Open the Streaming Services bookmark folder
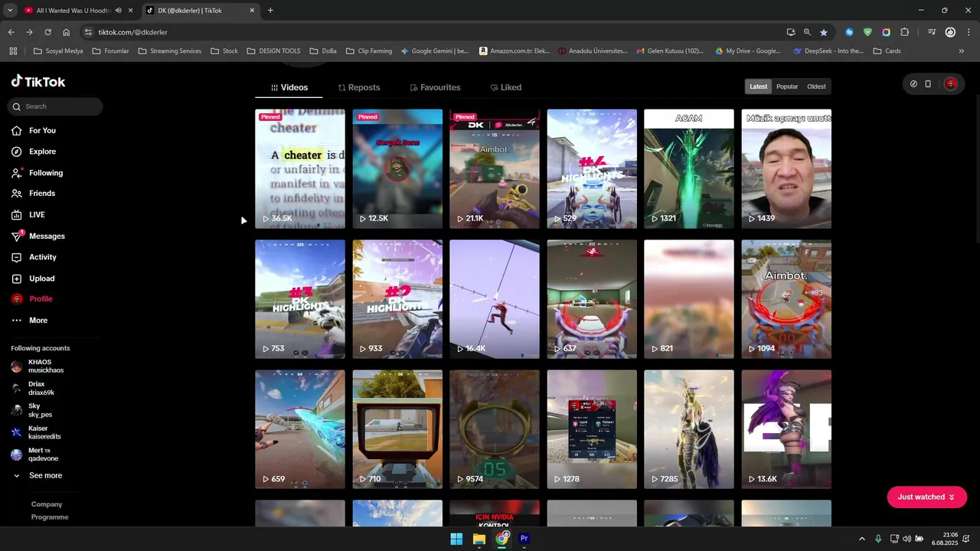The image size is (980, 551). 169,51
